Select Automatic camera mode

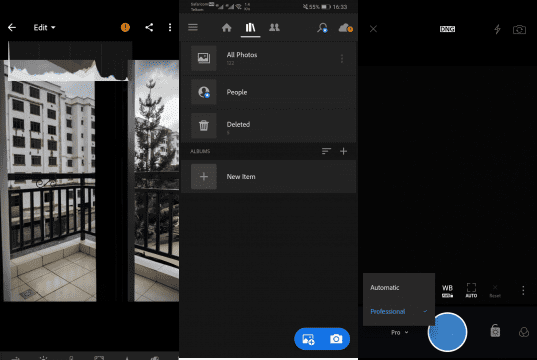tap(399, 288)
